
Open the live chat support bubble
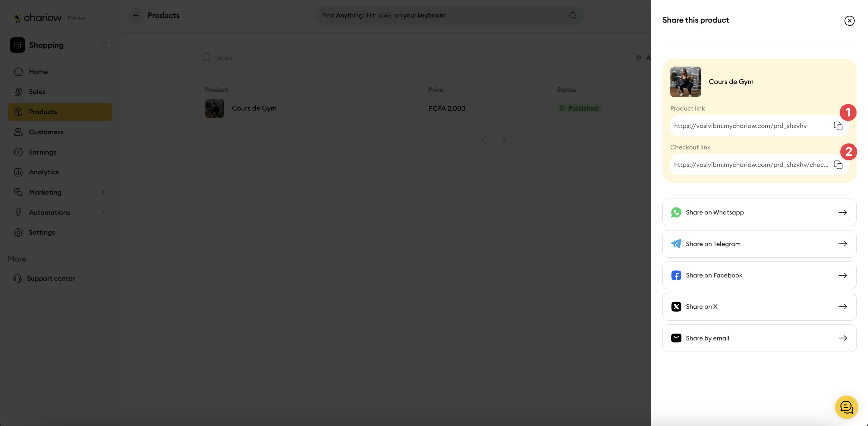coord(846,407)
